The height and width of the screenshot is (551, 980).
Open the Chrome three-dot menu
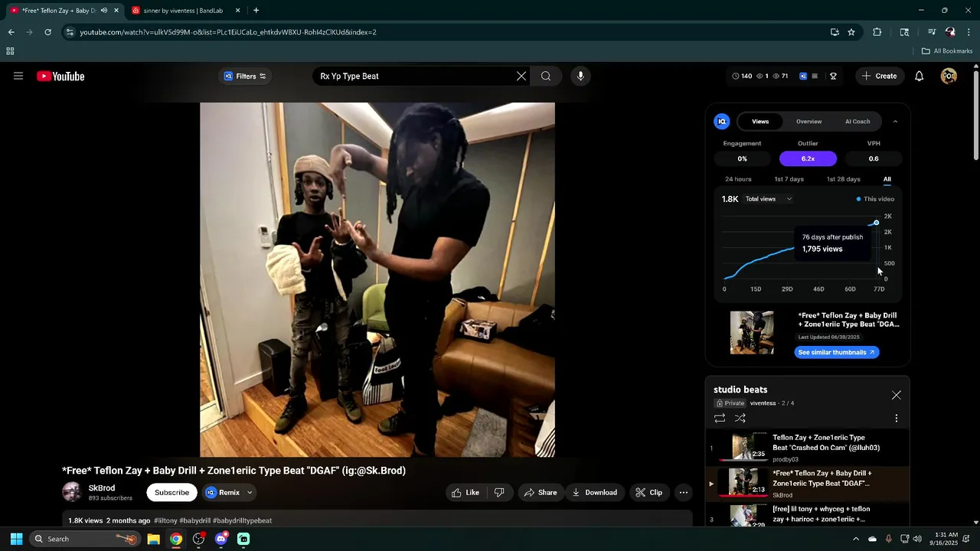(x=969, y=32)
